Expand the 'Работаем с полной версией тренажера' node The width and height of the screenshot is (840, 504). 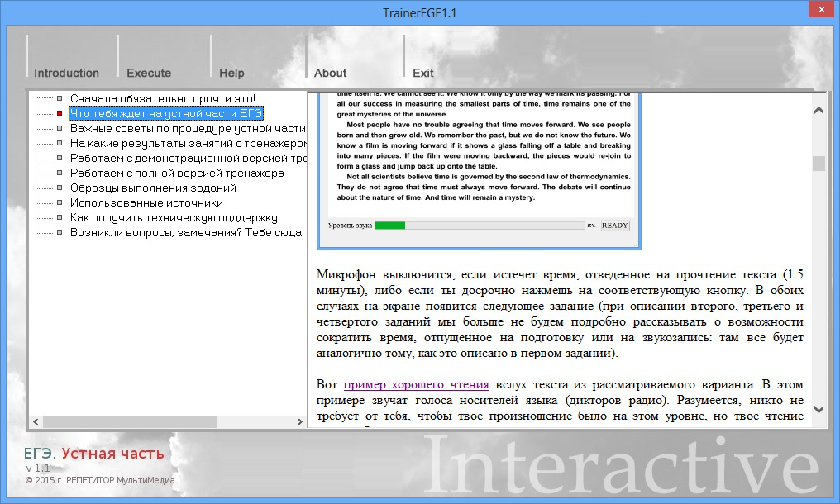pyautogui.click(x=60, y=172)
